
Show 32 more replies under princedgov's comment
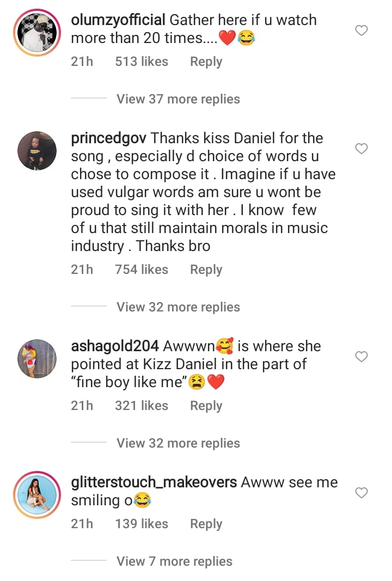click(178, 307)
